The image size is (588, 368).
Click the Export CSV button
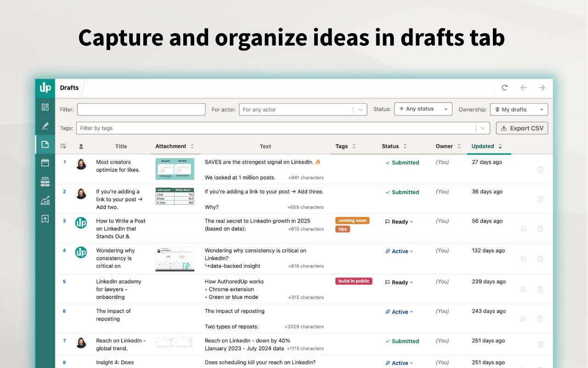click(522, 128)
